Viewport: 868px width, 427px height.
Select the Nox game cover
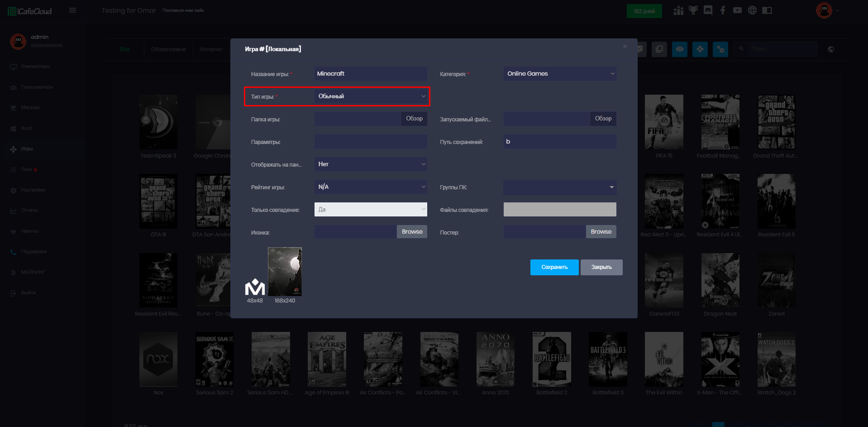click(158, 360)
